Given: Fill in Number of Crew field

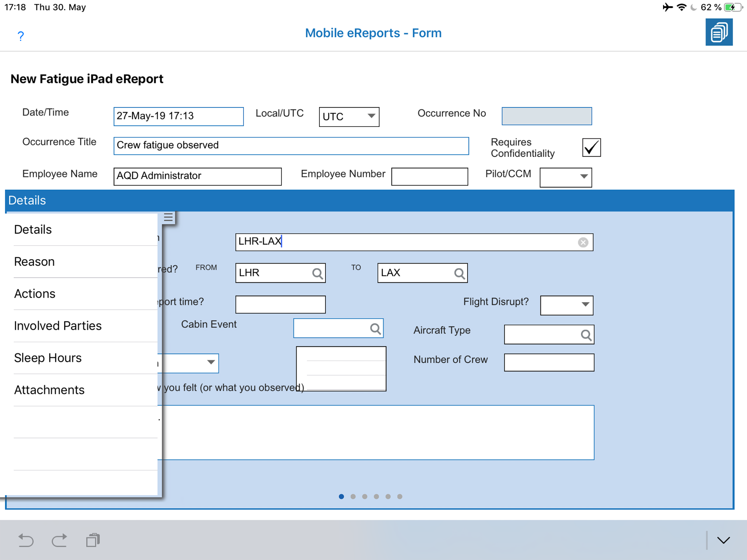Looking at the screenshot, I should click(549, 362).
